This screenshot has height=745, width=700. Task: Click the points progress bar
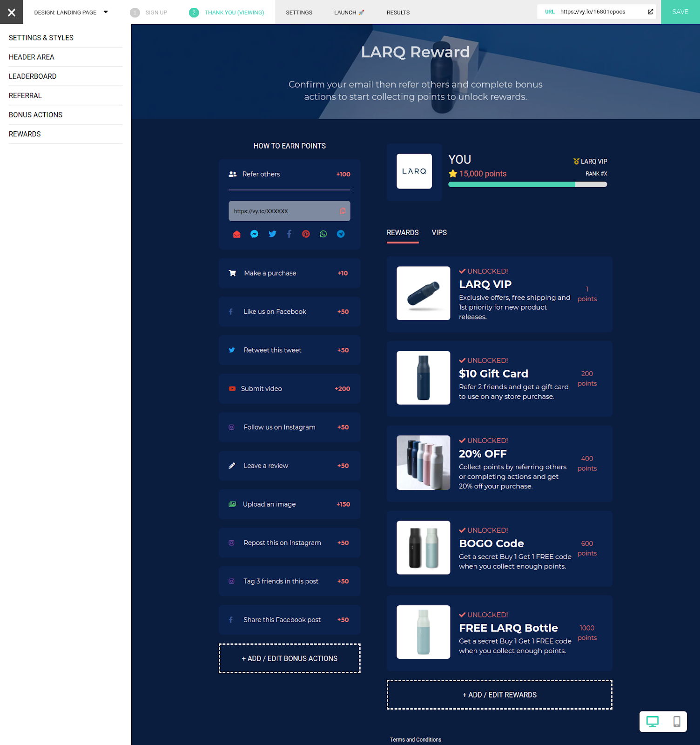coord(527,184)
